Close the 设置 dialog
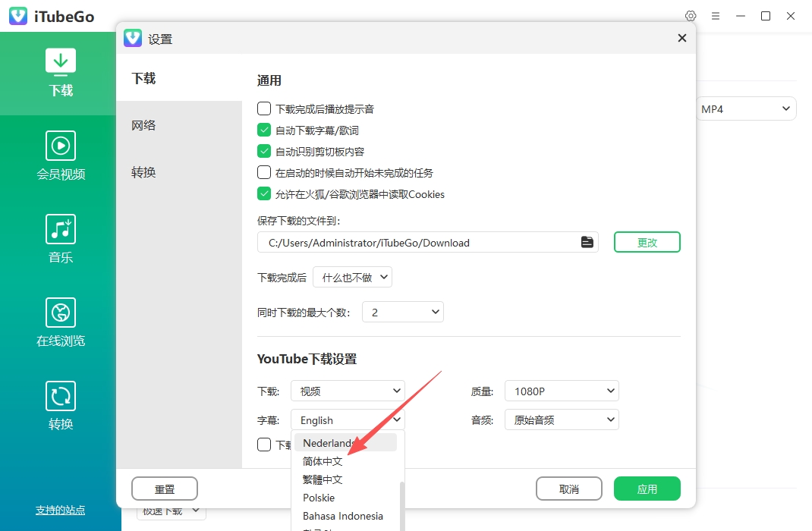Screen dimensions: 812x531 pyautogui.click(x=682, y=38)
